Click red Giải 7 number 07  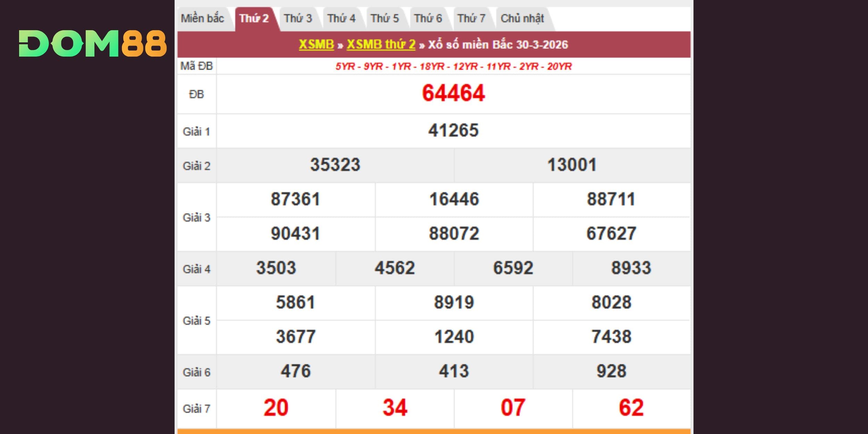click(x=513, y=408)
